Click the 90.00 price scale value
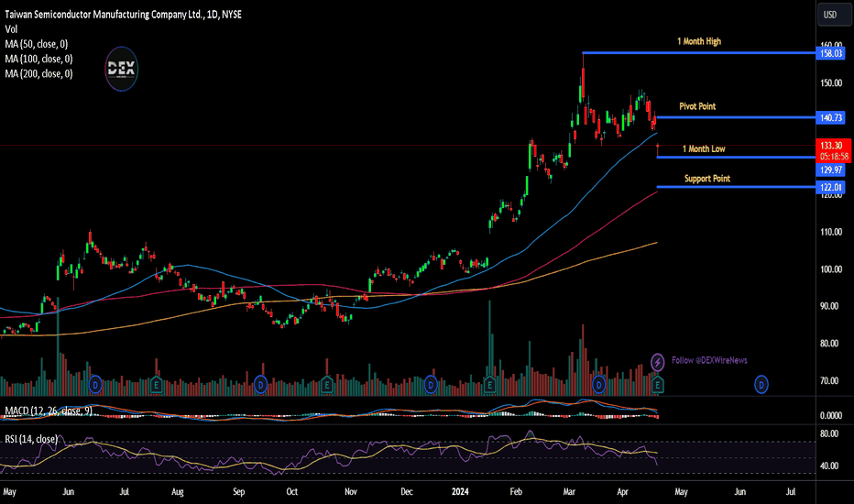 click(831, 306)
